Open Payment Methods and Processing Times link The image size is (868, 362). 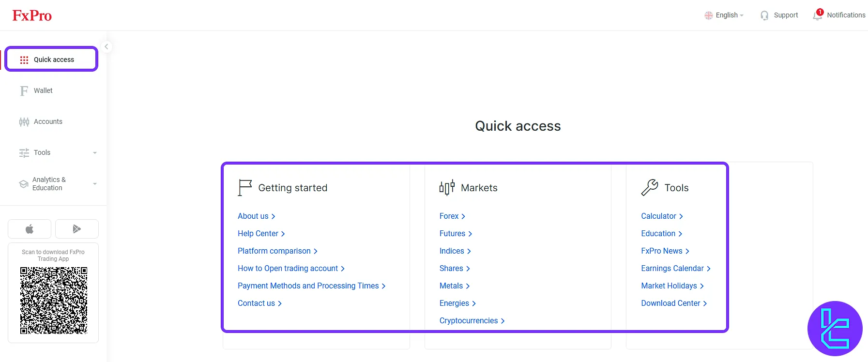(311, 286)
